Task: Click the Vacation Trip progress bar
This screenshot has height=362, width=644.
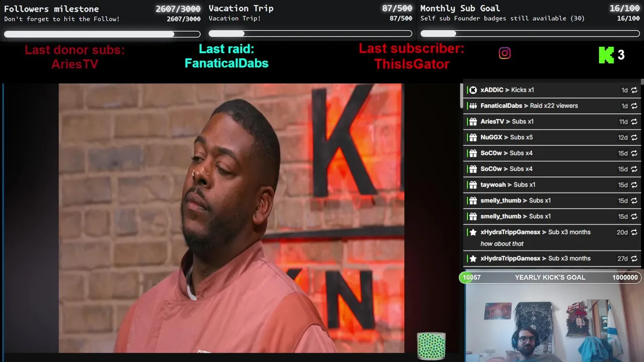Action: pyautogui.click(x=310, y=34)
